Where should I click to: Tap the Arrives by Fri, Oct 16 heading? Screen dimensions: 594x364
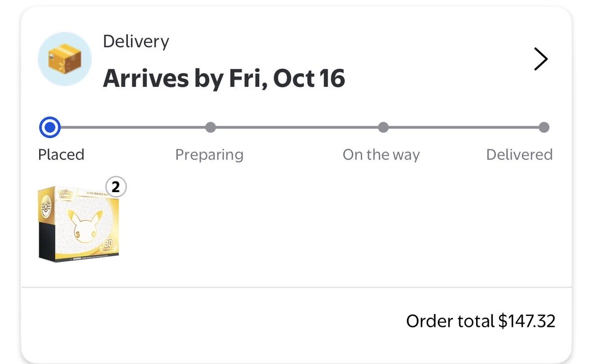pyautogui.click(x=224, y=78)
